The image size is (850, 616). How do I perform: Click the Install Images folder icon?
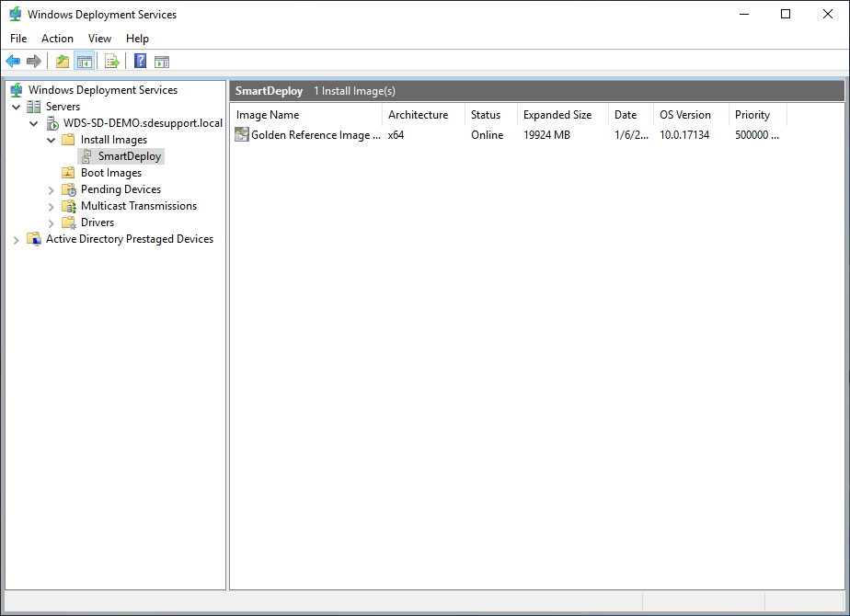68,140
